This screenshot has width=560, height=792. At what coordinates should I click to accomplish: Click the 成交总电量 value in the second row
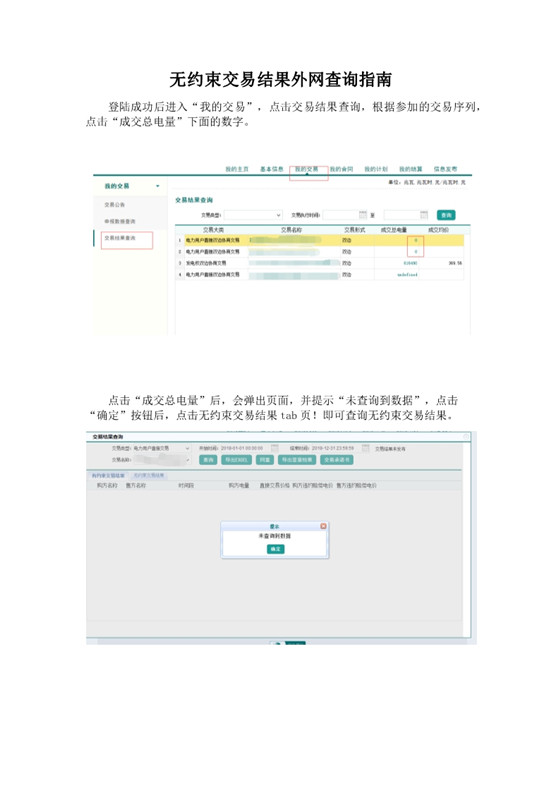(x=416, y=252)
